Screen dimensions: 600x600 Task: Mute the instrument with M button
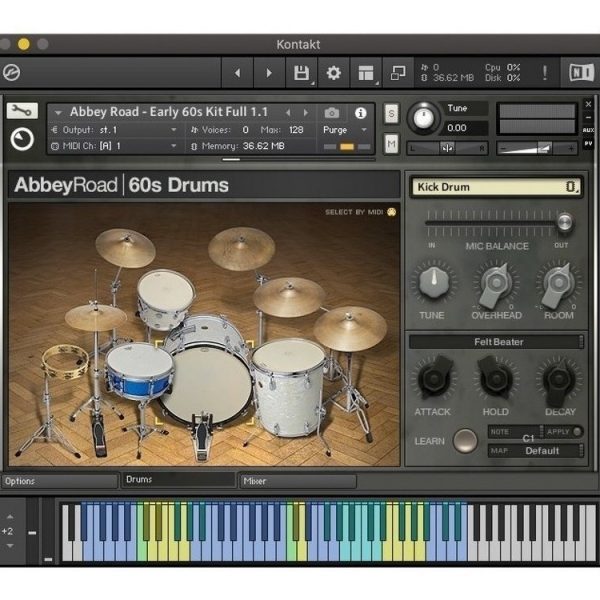[391, 144]
